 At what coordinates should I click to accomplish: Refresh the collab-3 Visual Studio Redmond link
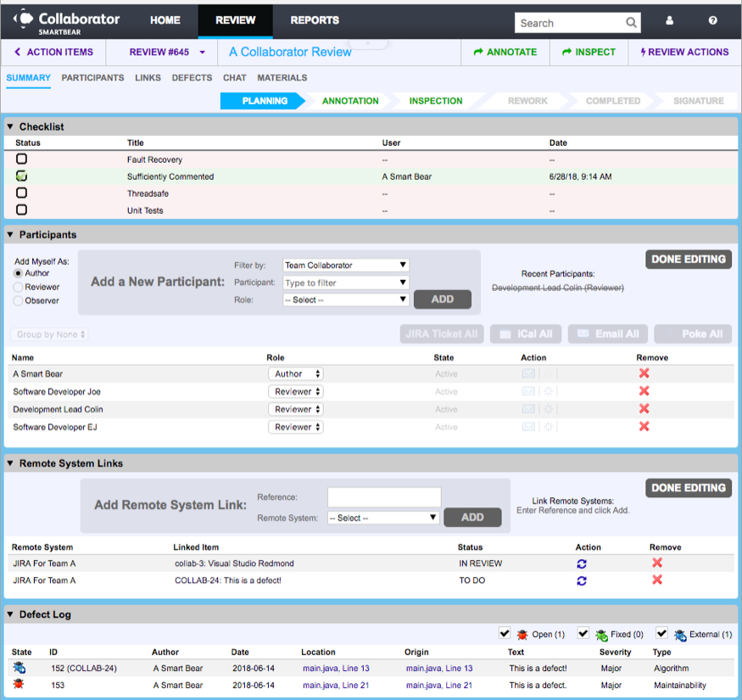click(582, 563)
